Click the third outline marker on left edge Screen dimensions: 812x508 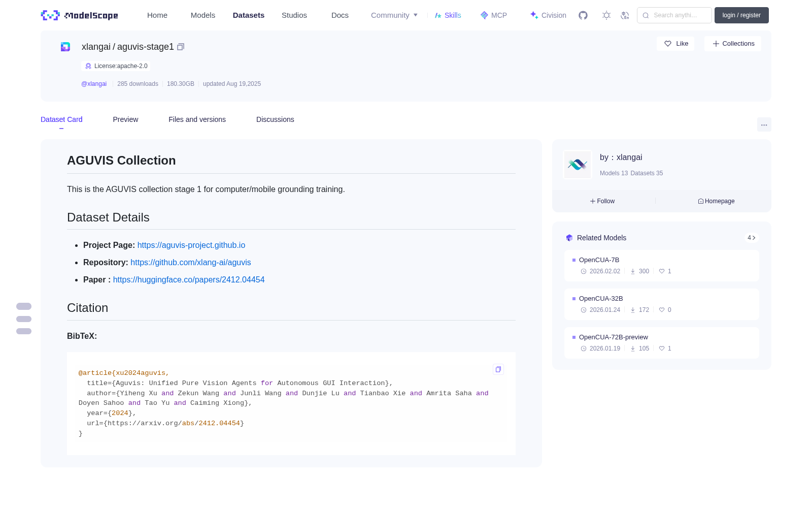pyautogui.click(x=24, y=331)
